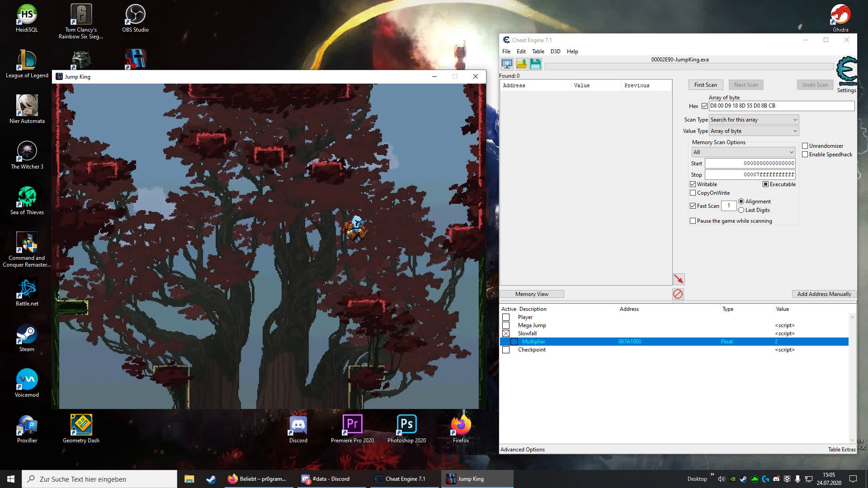
Task: Launch Premiere Pro 2020 desktop shortcut
Action: pos(352,429)
